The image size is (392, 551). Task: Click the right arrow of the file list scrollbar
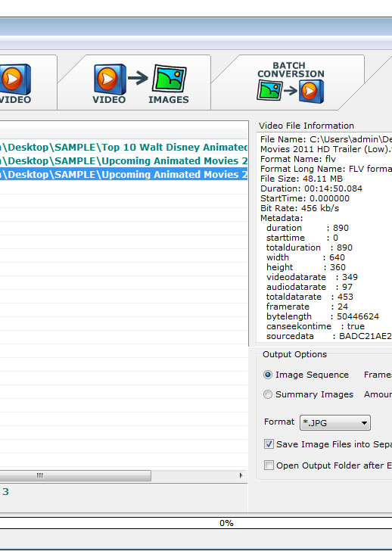[241, 476]
